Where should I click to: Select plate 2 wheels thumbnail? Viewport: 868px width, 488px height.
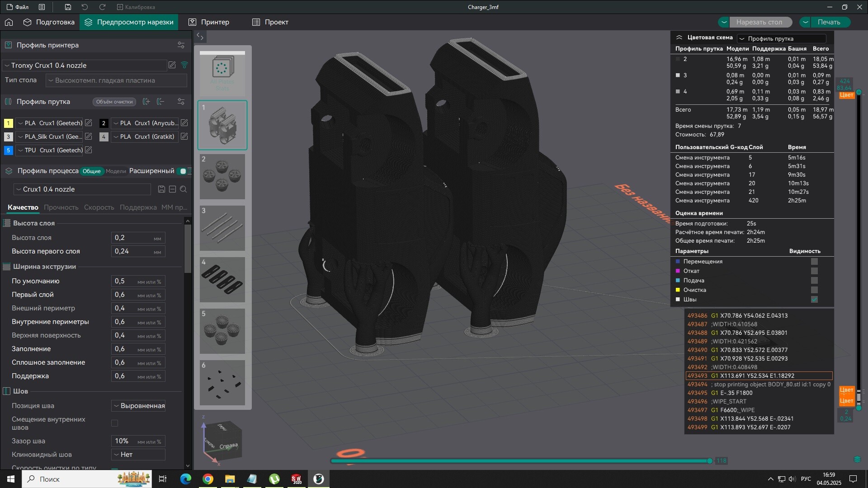222,177
